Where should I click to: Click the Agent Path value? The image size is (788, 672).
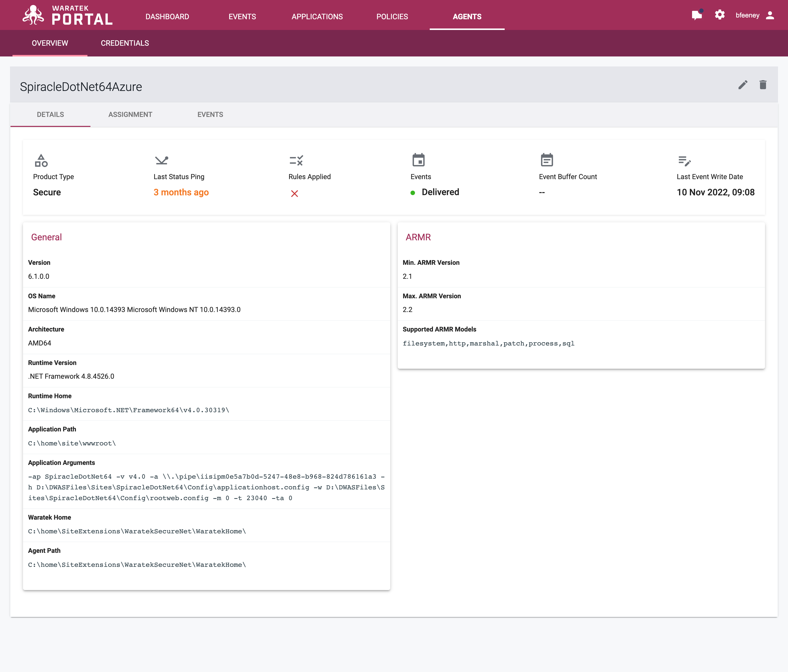[137, 565]
